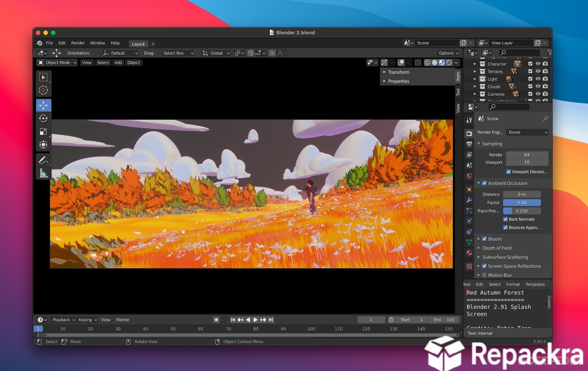Open Object Data properties tab icon
The image size is (588, 371).
tap(469, 242)
